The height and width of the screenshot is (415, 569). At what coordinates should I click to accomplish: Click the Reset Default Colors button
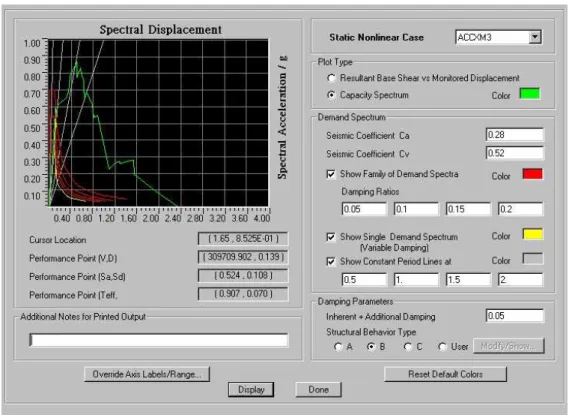(445, 374)
